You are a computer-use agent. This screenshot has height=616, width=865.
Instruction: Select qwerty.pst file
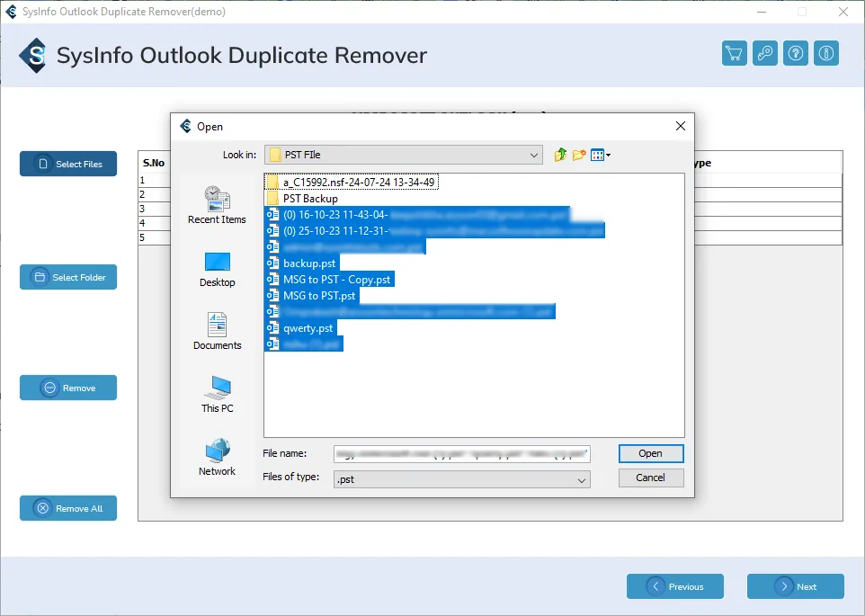pos(300,328)
